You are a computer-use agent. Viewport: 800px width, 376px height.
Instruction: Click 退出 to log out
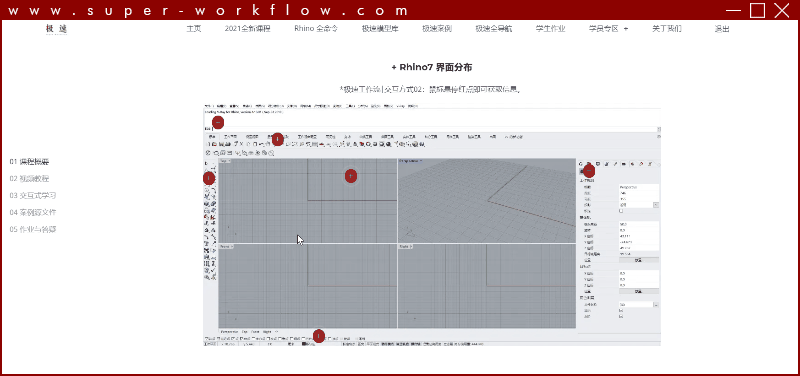coord(722,29)
